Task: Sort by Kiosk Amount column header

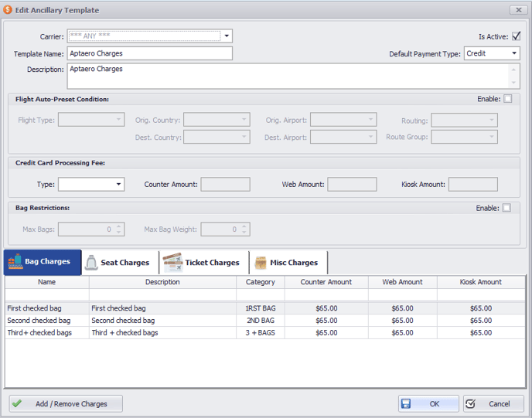Action: (x=481, y=282)
